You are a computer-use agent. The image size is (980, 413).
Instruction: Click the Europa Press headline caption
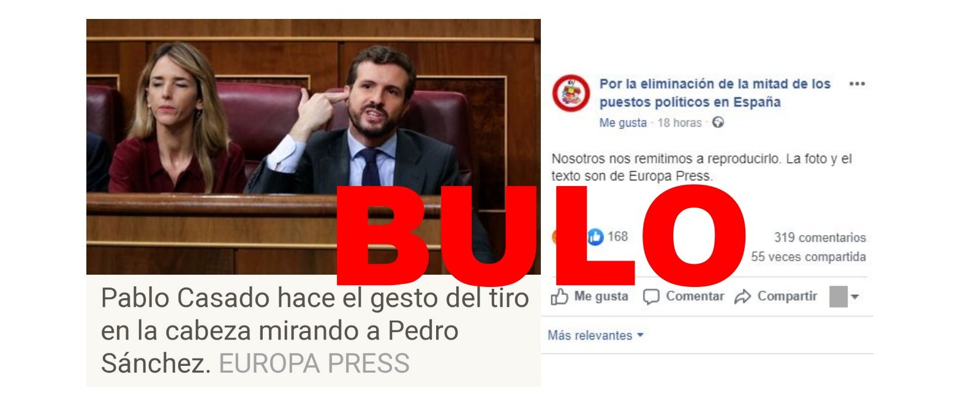(x=313, y=330)
